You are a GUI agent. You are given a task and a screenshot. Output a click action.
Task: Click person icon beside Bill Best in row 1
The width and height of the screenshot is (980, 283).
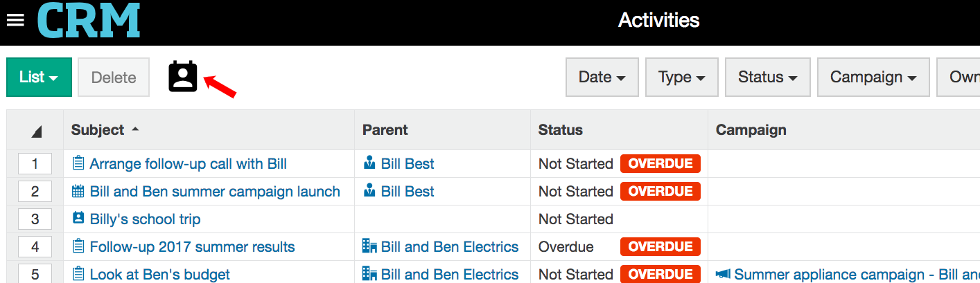coord(369,164)
